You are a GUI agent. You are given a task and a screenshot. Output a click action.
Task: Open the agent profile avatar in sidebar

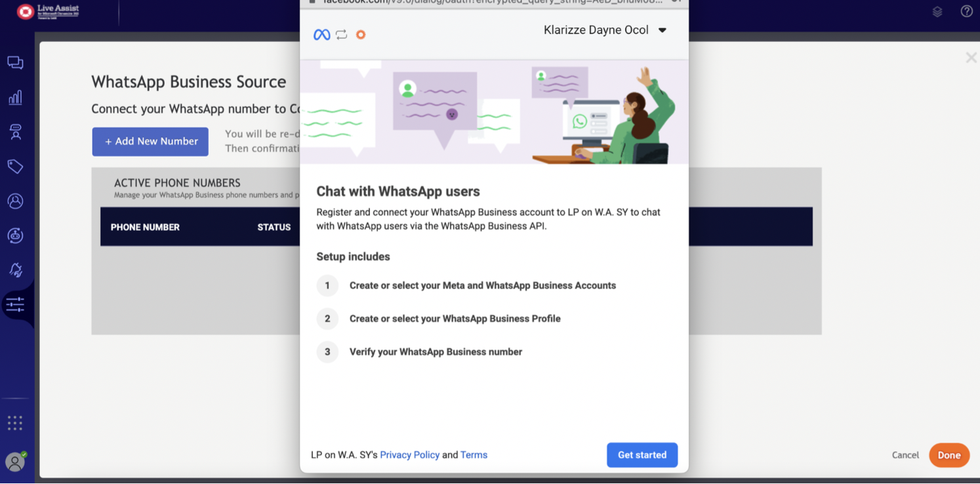point(15,461)
